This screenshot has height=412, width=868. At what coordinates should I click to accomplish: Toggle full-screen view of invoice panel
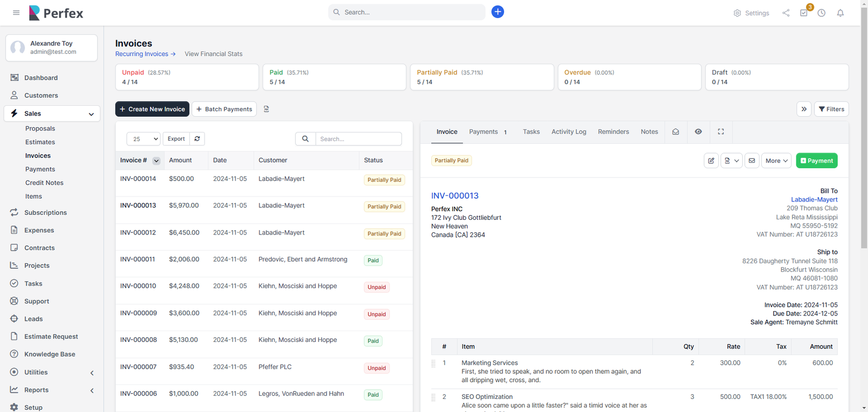(x=720, y=132)
